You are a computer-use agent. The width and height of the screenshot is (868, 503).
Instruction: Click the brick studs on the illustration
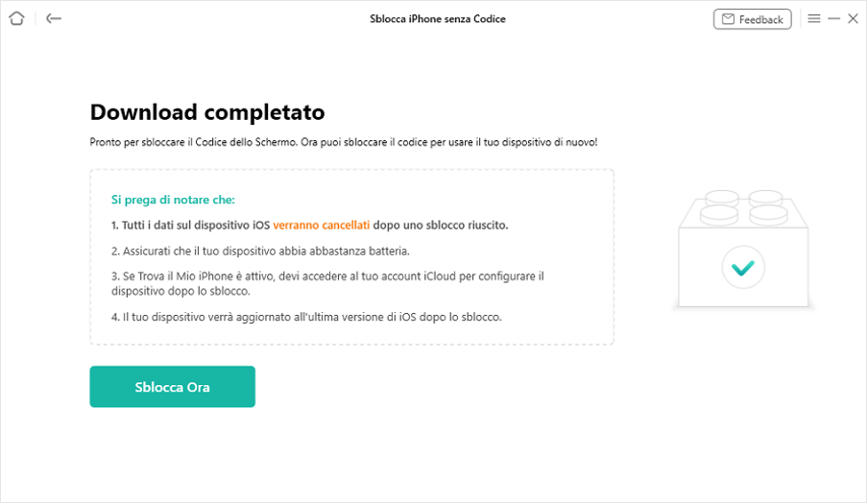[742, 205]
